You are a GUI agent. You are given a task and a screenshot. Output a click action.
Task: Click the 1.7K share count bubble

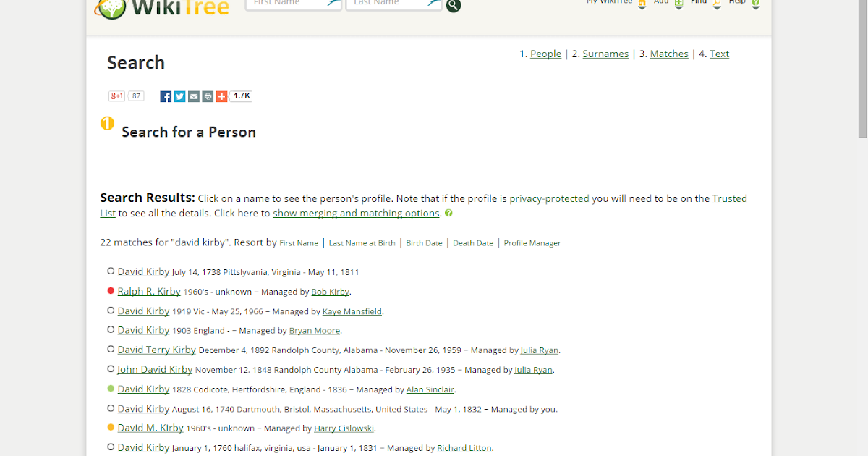coord(242,96)
